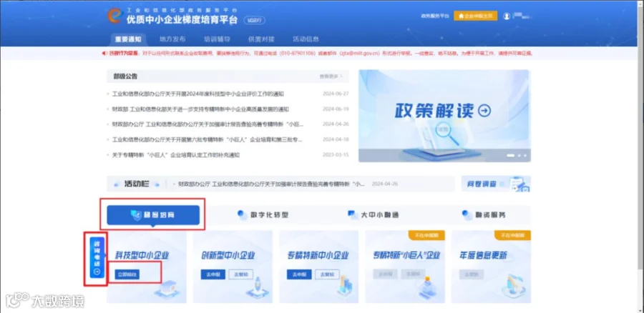Open the 政务服务平台 link in header
This screenshot has width=644, height=313.
pyautogui.click(x=435, y=16)
